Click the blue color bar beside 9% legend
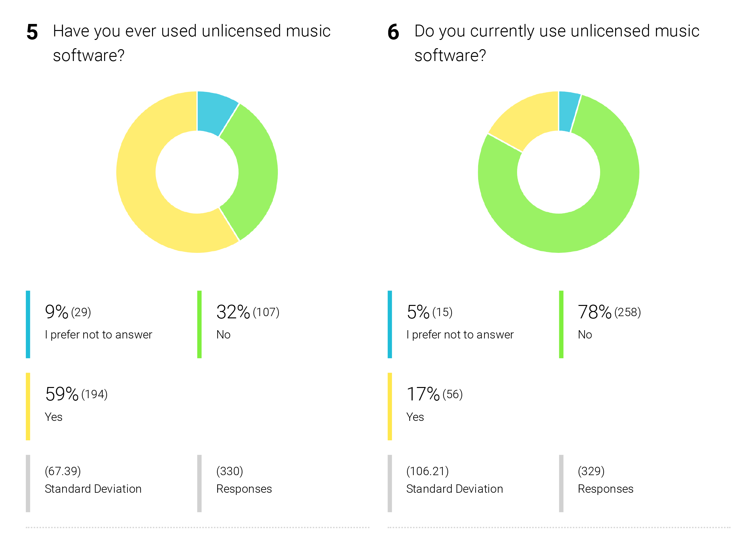756x539 pixels. tap(28, 325)
